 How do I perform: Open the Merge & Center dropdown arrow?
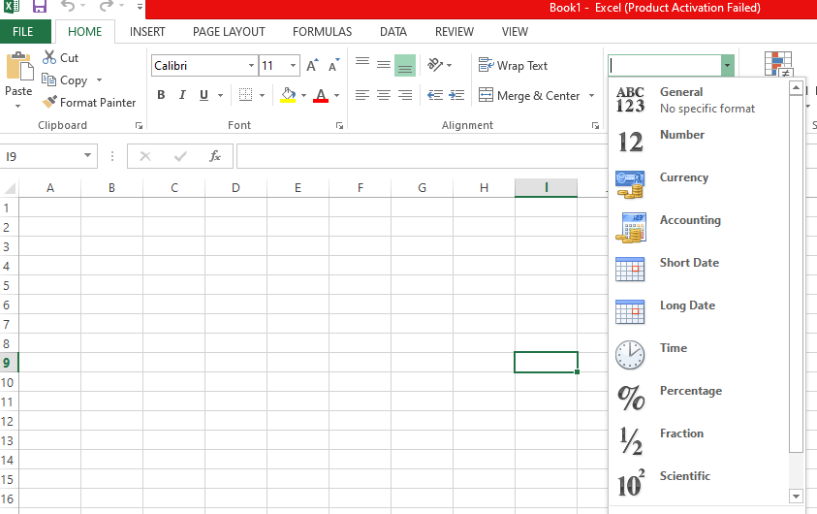589,96
